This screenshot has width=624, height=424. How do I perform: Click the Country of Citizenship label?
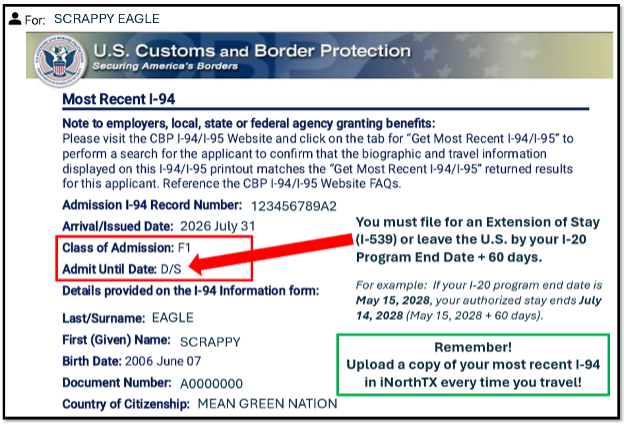pos(126,404)
